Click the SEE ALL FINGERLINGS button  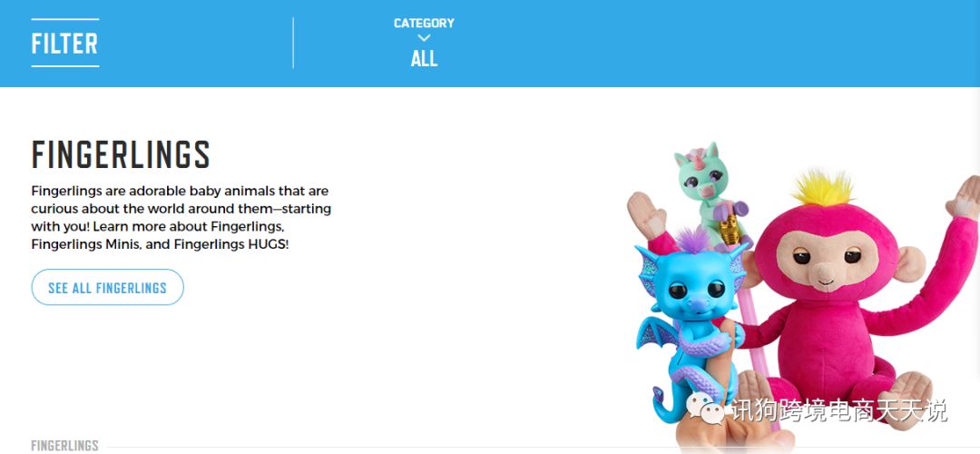click(107, 288)
